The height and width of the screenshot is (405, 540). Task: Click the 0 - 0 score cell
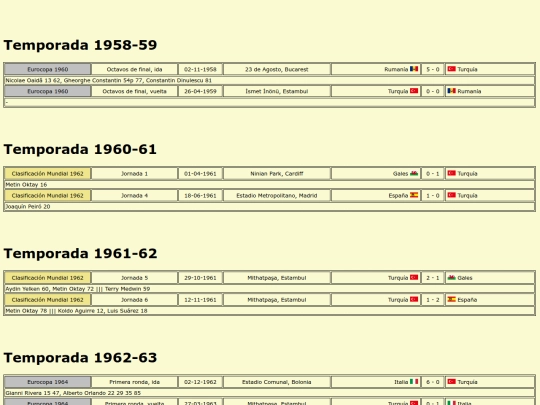point(433,91)
